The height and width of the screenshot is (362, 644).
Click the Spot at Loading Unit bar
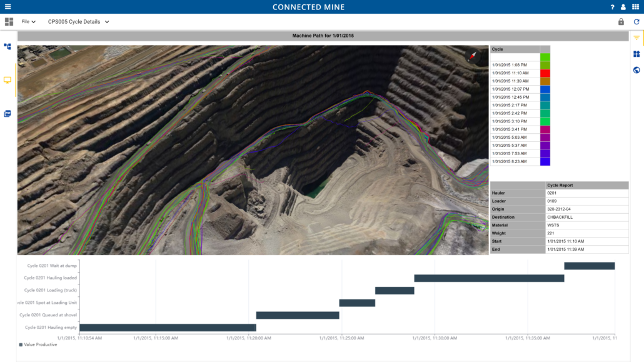coord(357,303)
